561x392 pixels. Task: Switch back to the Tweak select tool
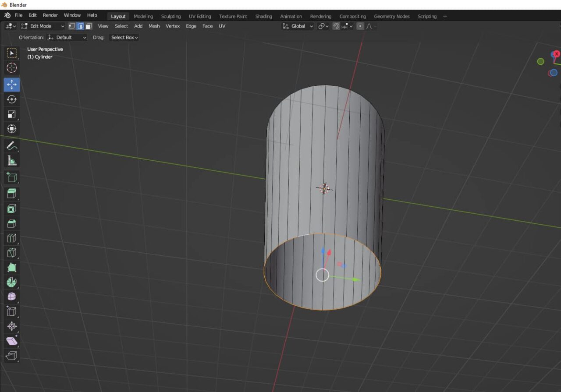click(x=11, y=53)
